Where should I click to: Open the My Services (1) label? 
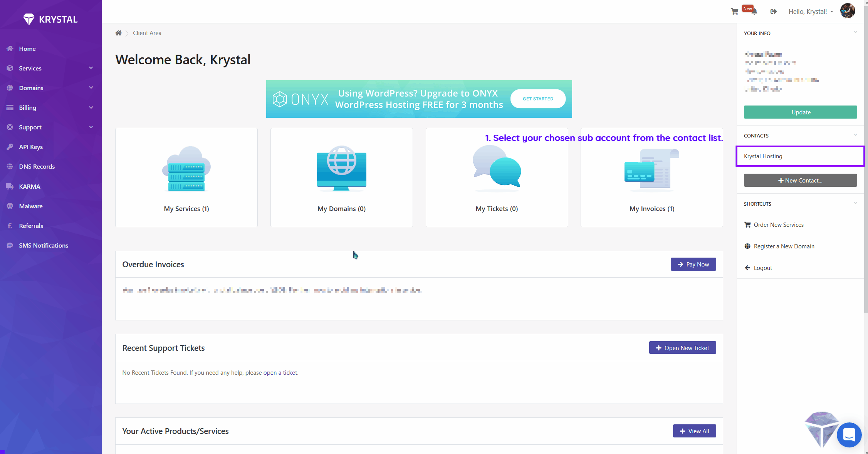(x=186, y=209)
